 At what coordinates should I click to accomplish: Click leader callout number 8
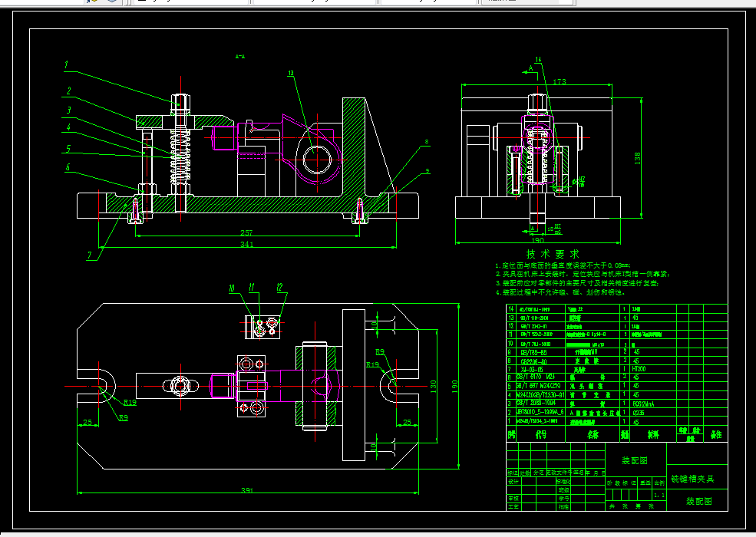coord(427,142)
